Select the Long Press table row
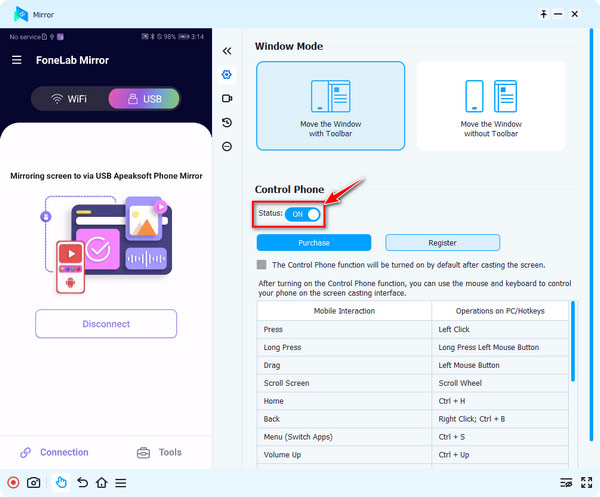600x497 pixels. click(412, 347)
